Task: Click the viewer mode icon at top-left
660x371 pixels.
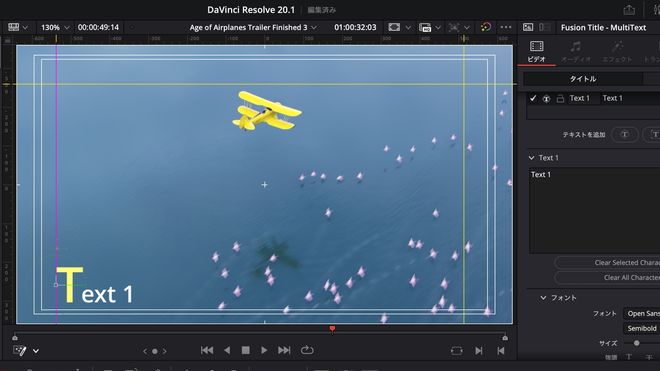Action: [x=13, y=27]
